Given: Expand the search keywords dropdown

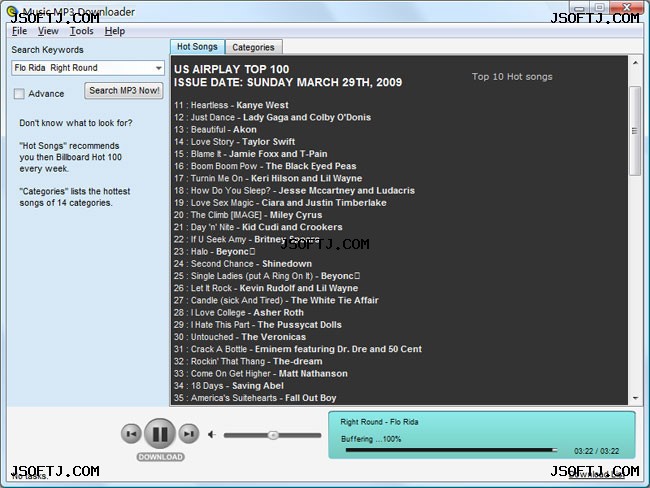Looking at the screenshot, I should [x=159, y=68].
